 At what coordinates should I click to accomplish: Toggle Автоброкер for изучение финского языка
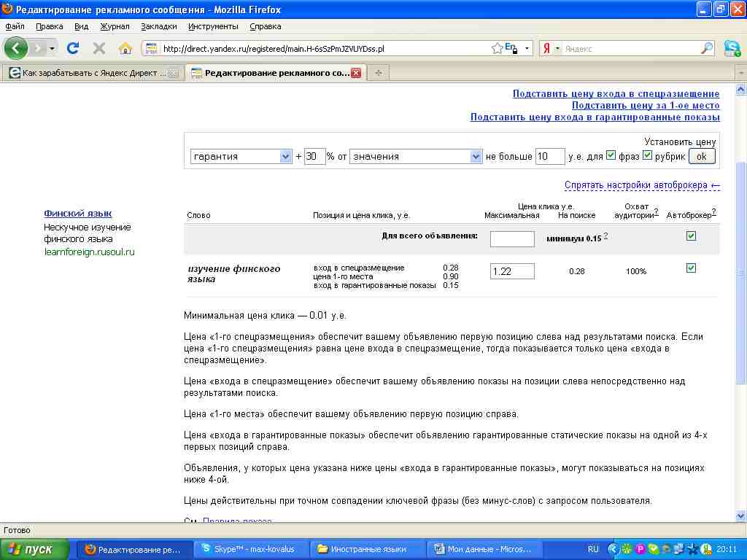(x=691, y=268)
